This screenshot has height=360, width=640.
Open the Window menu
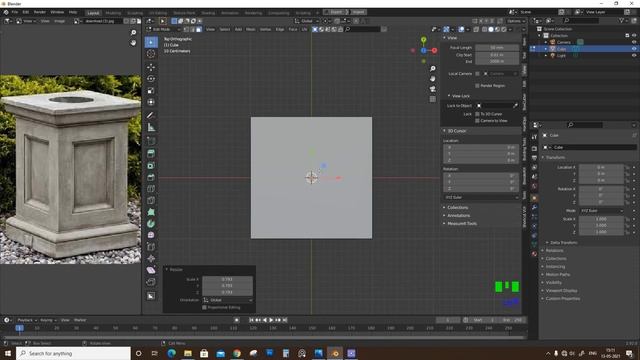pyautogui.click(x=57, y=12)
